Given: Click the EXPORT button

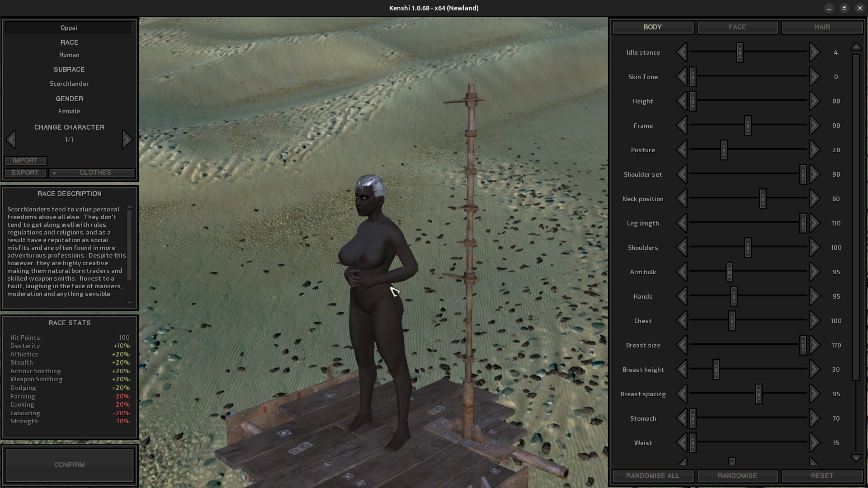Looking at the screenshot, I should 25,173.
